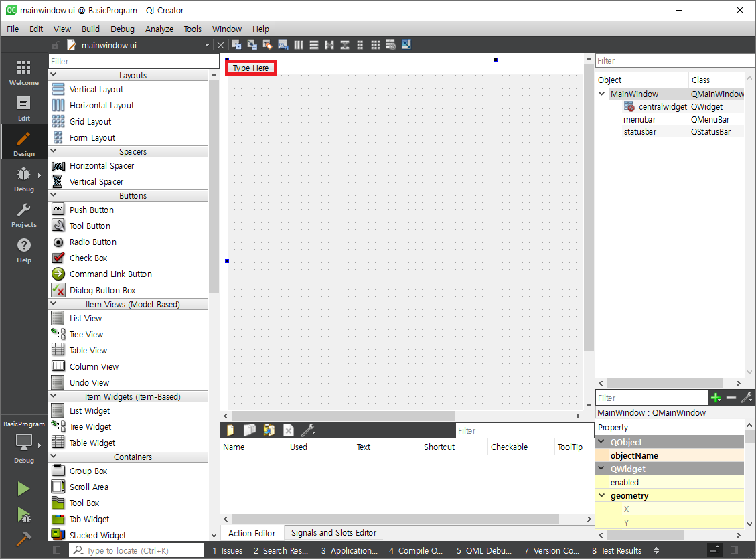Click Type Here in form menubar
The image size is (756, 559).
pos(250,68)
